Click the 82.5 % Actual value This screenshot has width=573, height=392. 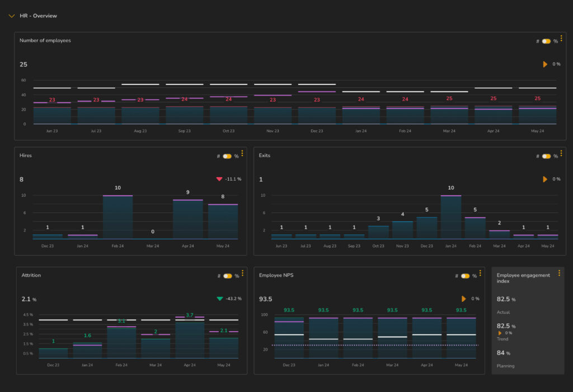pyautogui.click(x=504, y=299)
